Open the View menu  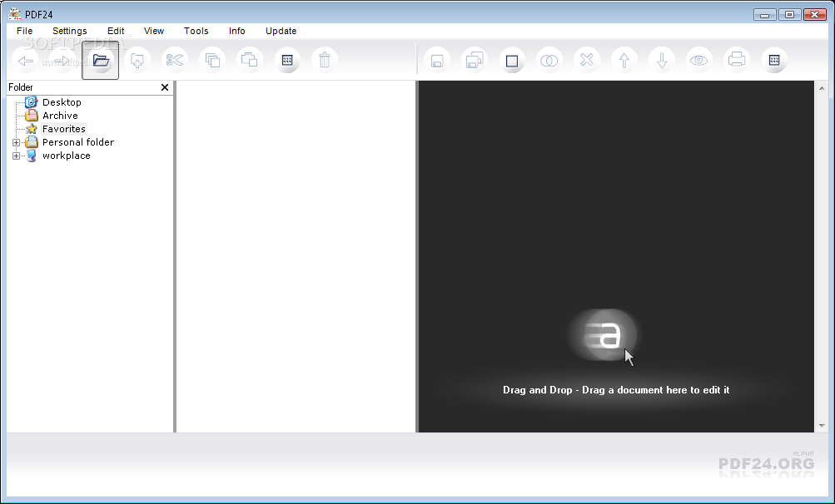click(x=154, y=31)
